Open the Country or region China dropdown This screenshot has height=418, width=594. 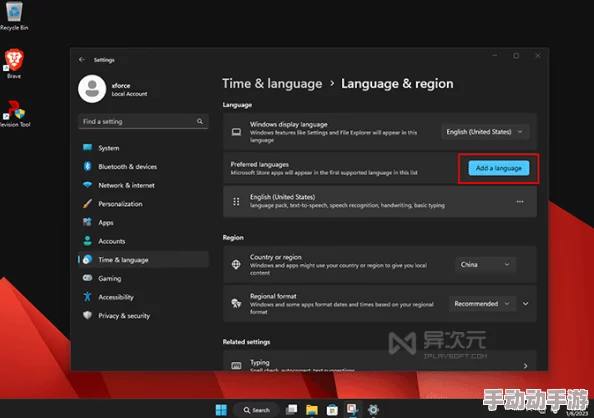click(x=486, y=265)
